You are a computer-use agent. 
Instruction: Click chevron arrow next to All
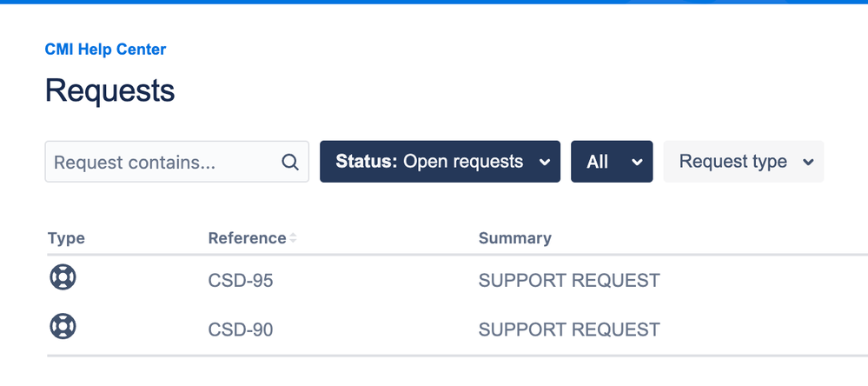pyautogui.click(x=637, y=163)
